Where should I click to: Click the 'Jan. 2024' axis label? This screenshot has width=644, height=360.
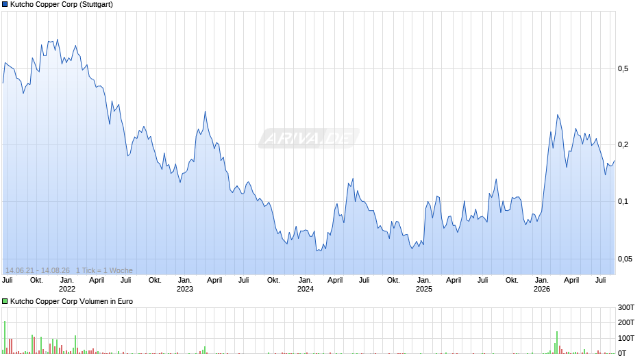pos(305,285)
